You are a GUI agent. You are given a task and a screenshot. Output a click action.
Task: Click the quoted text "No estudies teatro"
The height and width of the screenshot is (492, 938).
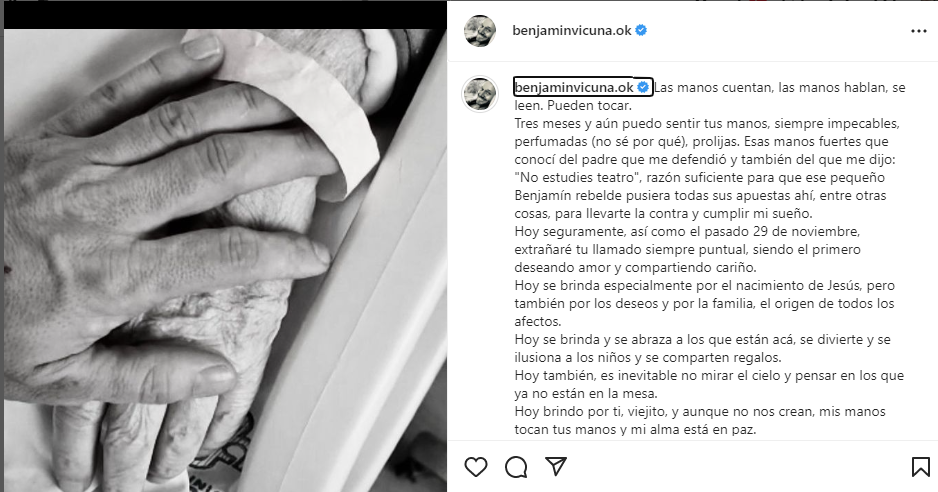[575, 177]
